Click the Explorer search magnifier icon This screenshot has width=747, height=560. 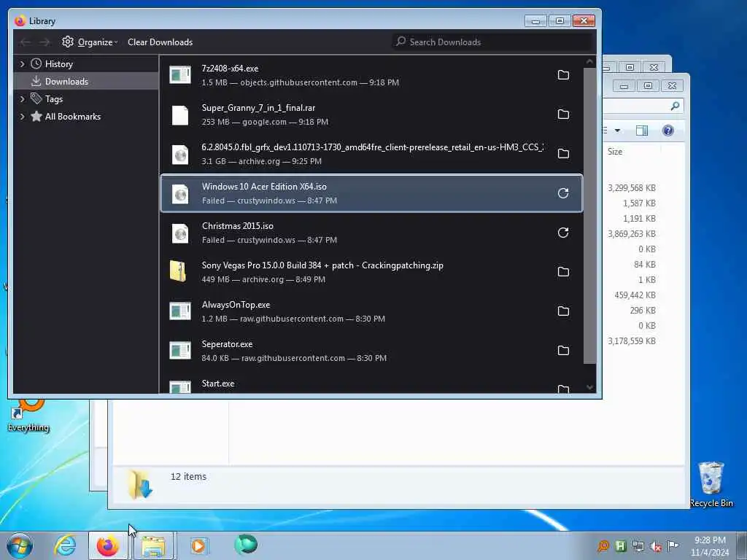pos(675,106)
